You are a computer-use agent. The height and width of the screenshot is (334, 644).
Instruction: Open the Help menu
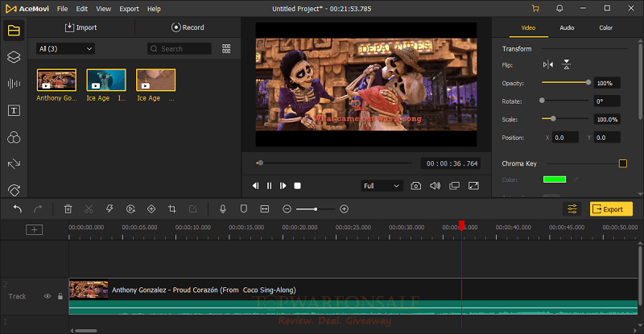pos(154,9)
